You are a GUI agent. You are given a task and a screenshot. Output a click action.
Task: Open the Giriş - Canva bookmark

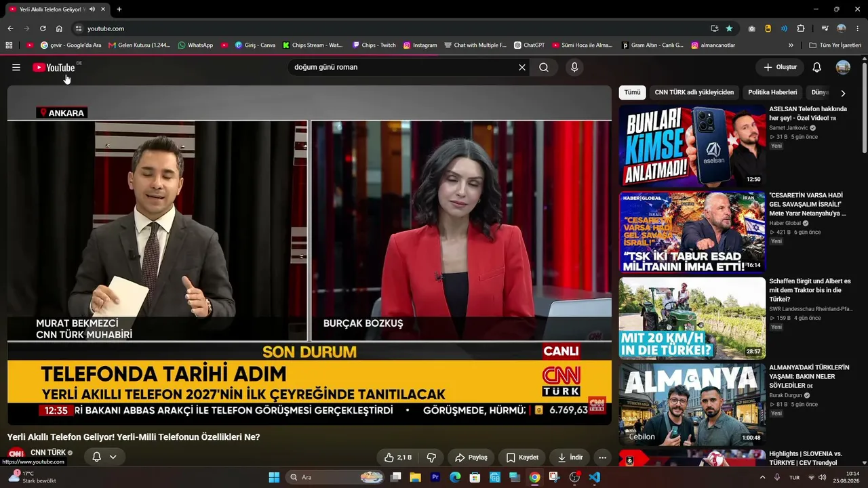(255, 45)
